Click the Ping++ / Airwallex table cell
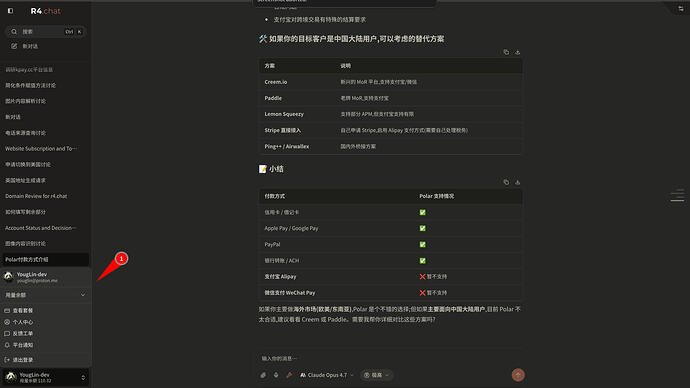 [287, 146]
